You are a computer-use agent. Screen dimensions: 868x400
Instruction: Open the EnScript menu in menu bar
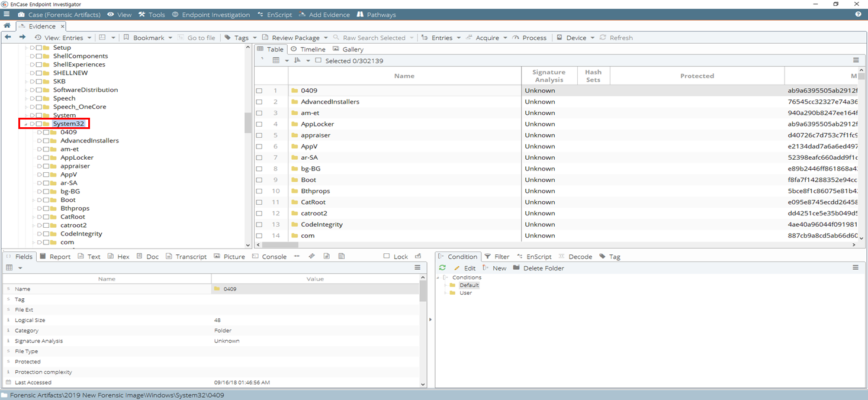point(275,14)
